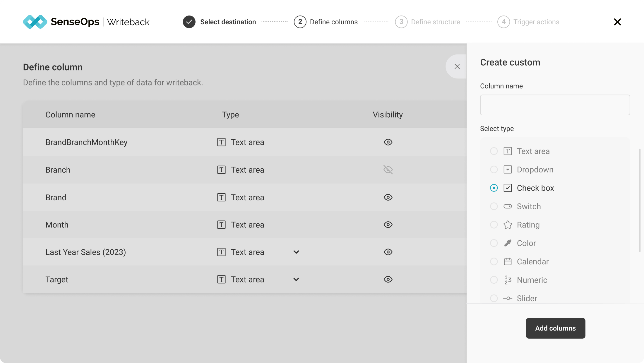Click Text area type of Target row
This screenshot has width=644, height=363.
click(247, 280)
